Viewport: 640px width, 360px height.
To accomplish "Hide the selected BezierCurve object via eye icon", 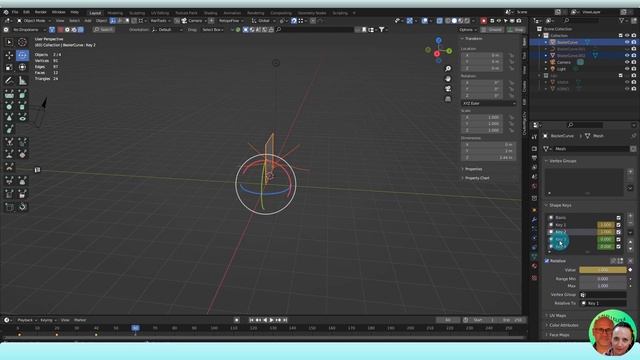I will pos(627,42).
